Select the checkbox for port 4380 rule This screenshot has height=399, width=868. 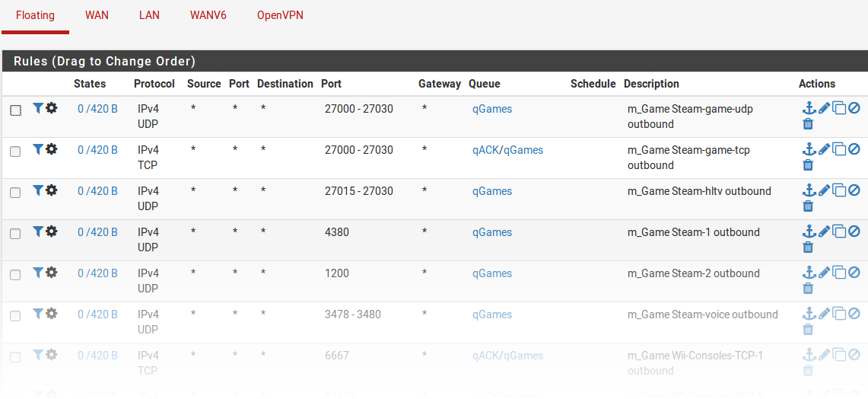pyautogui.click(x=15, y=234)
